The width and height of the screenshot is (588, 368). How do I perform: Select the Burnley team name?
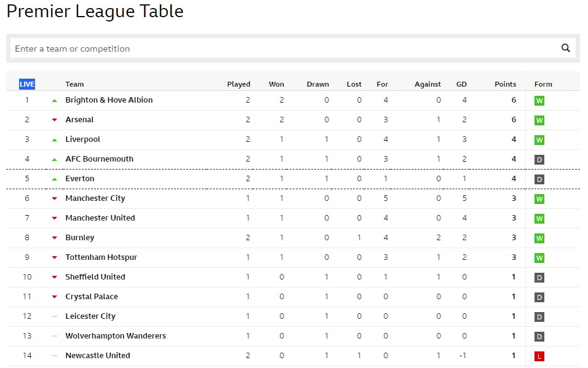(x=80, y=238)
